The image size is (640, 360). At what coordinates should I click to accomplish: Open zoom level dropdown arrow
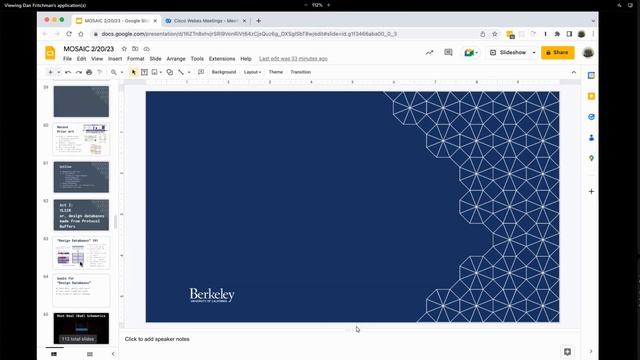click(122, 72)
